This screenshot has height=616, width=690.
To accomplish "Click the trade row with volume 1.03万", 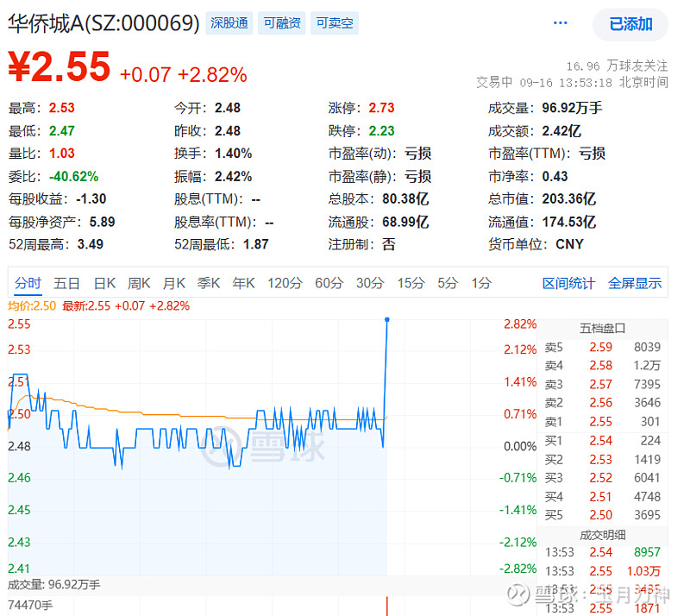I will click(x=602, y=571).
